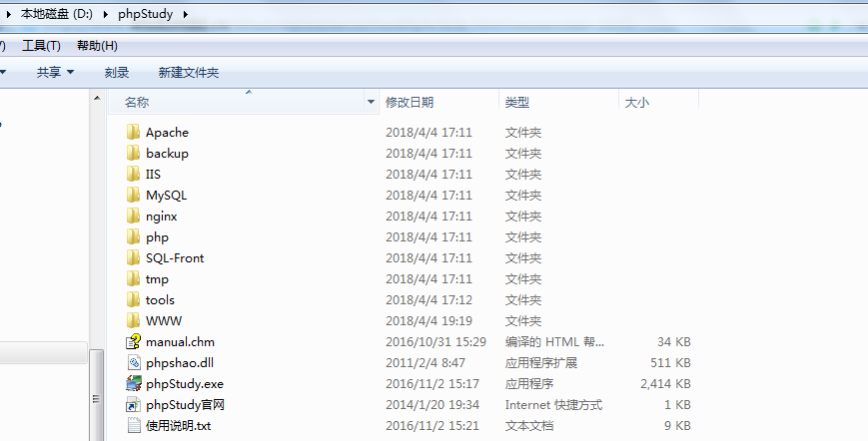Select the Apache folder icon
This screenshot has height=441, width=868.
[133, 132]
